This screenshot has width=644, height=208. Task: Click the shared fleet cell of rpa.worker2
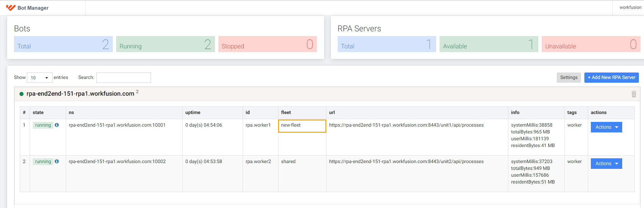coord(288,161)
